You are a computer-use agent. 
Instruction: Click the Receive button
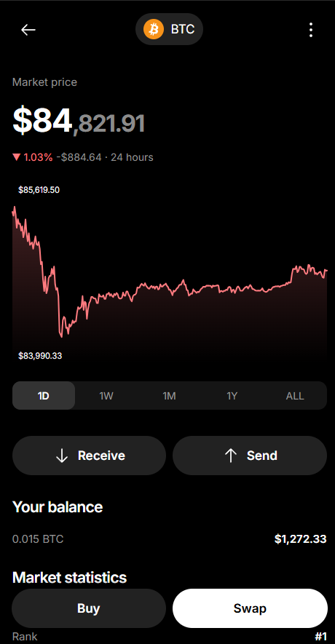coord(89,456)
